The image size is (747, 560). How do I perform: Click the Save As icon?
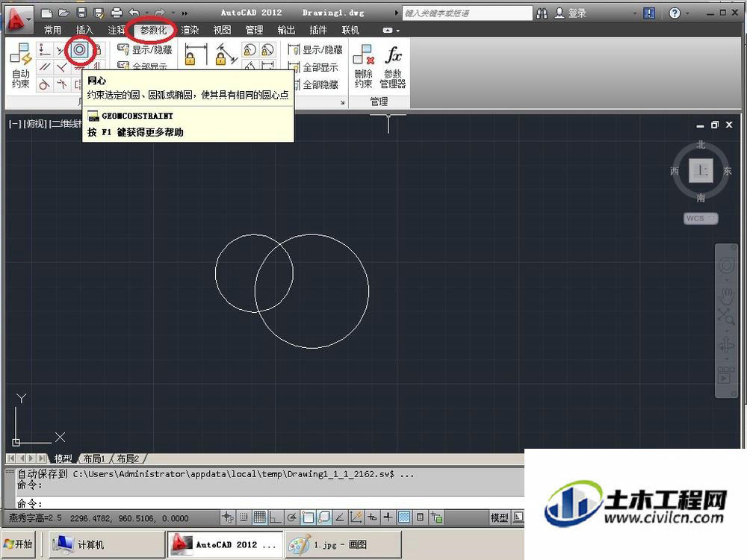coord(99,13)
